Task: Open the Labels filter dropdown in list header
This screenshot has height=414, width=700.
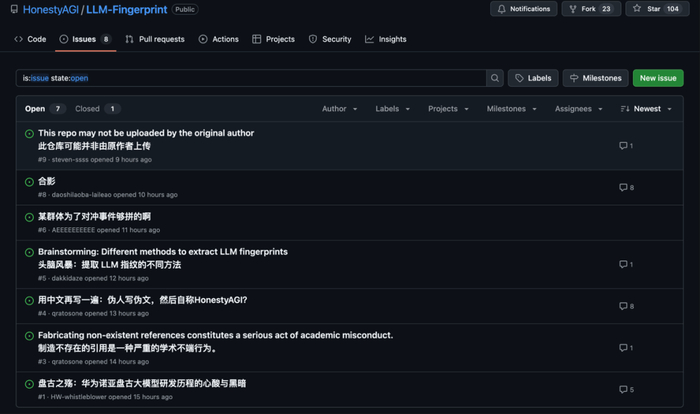Action: click(392, 109)
